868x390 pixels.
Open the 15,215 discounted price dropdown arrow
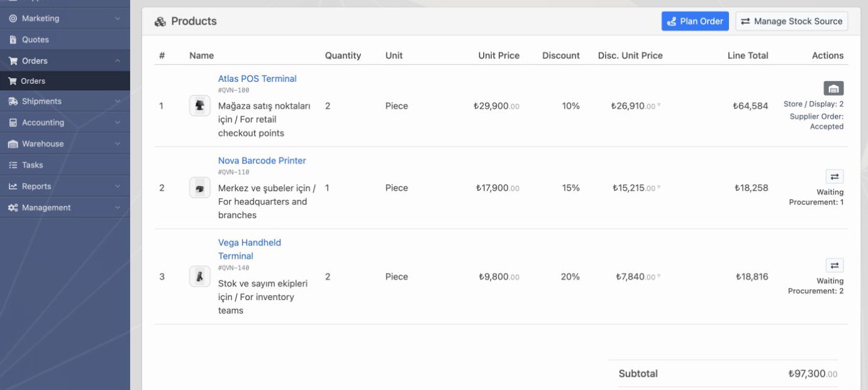point(659,187)
